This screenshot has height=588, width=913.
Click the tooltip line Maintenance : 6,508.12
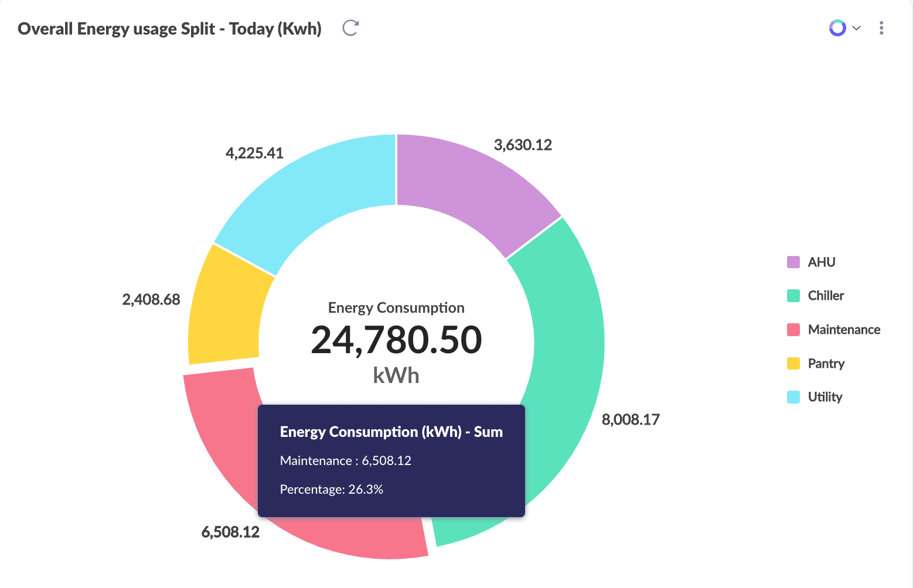tap(346, 460)
